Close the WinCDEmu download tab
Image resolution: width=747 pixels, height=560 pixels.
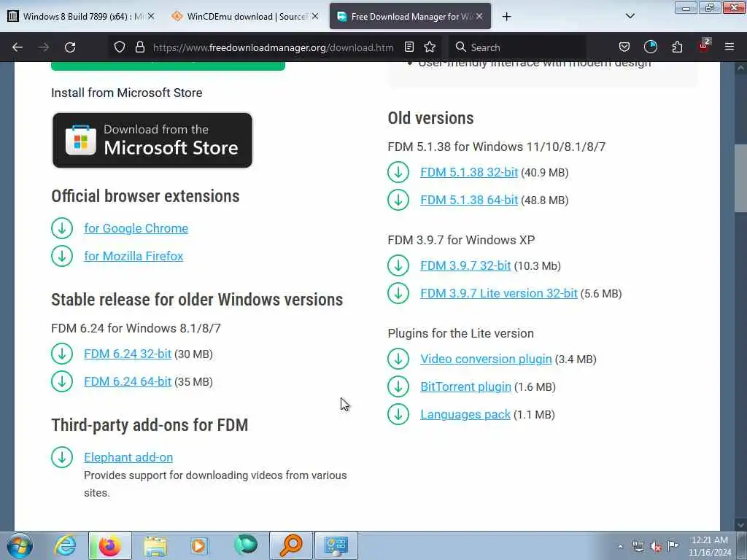click(315, 16)
